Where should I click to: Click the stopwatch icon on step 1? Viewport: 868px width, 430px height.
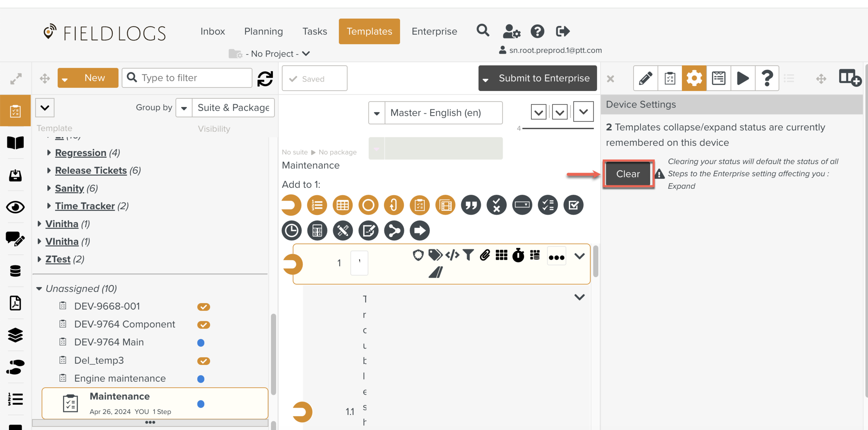click(x=518, y=256)
